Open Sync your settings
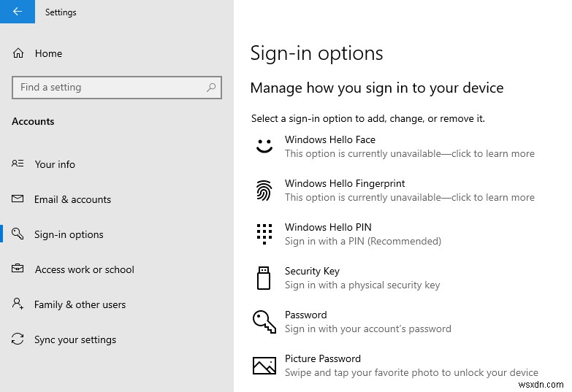The height and width of the screenshot is (392, 572). [117, 339]
